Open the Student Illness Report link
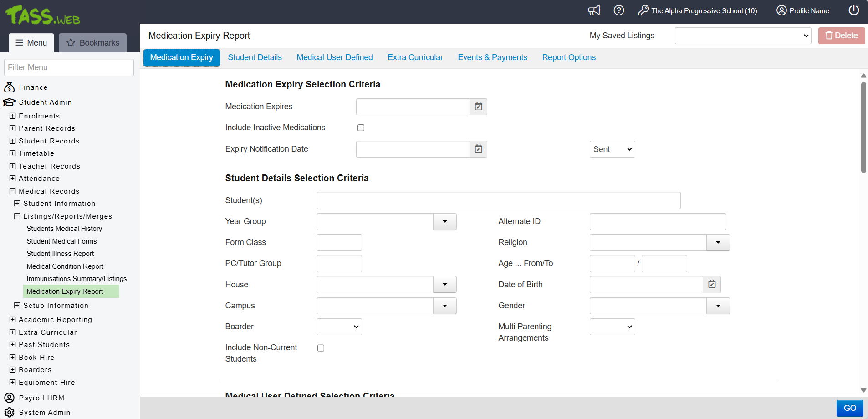The image size is (868, 419). click(x=60, y=254)
